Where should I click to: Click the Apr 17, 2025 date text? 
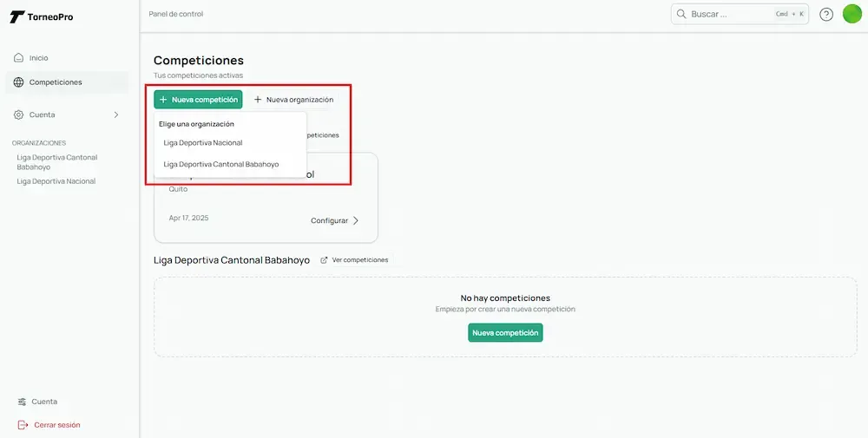pyautogui.click(x=188, y=218)
